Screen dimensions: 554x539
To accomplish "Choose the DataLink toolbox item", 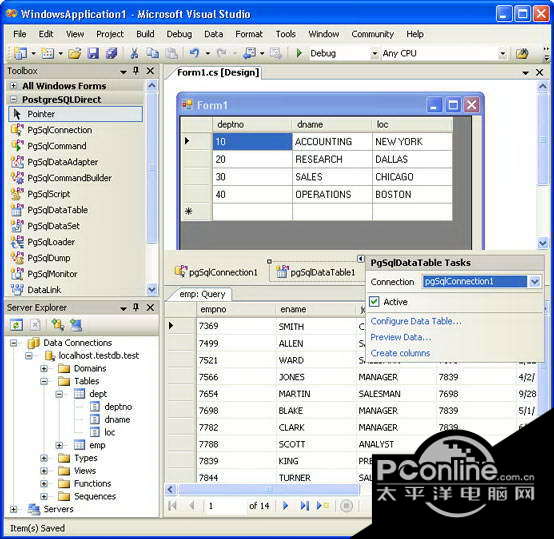I will (44, 290).
